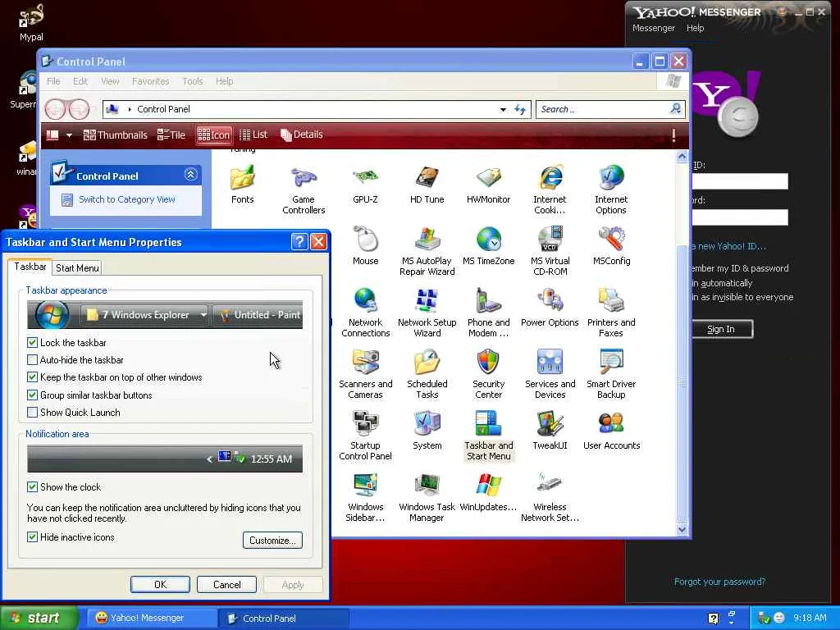
Task: Open the File menu in Control Panel
Action: pos(53,81)
